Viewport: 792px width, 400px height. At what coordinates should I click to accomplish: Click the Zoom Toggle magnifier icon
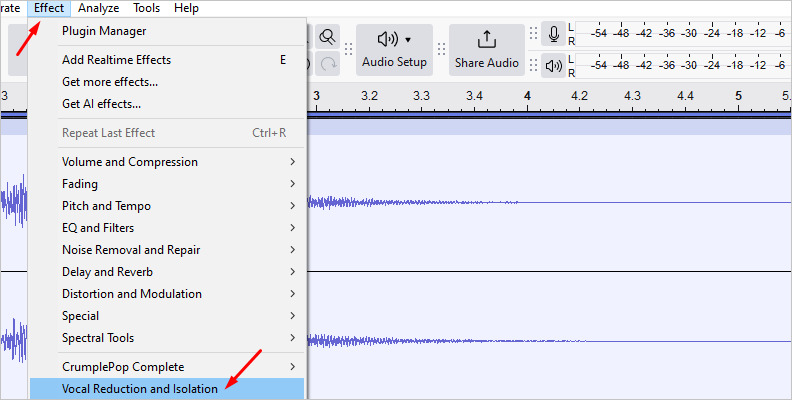[328, 36]
